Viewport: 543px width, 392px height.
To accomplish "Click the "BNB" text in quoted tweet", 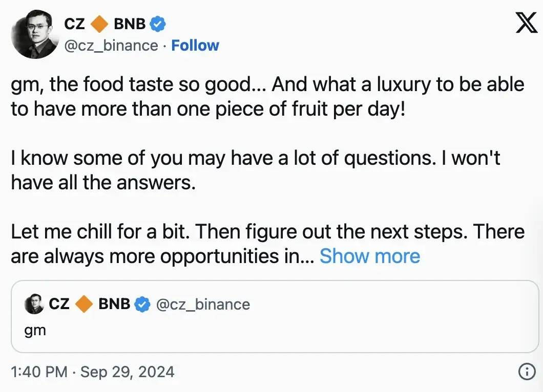I will [114, 304].
